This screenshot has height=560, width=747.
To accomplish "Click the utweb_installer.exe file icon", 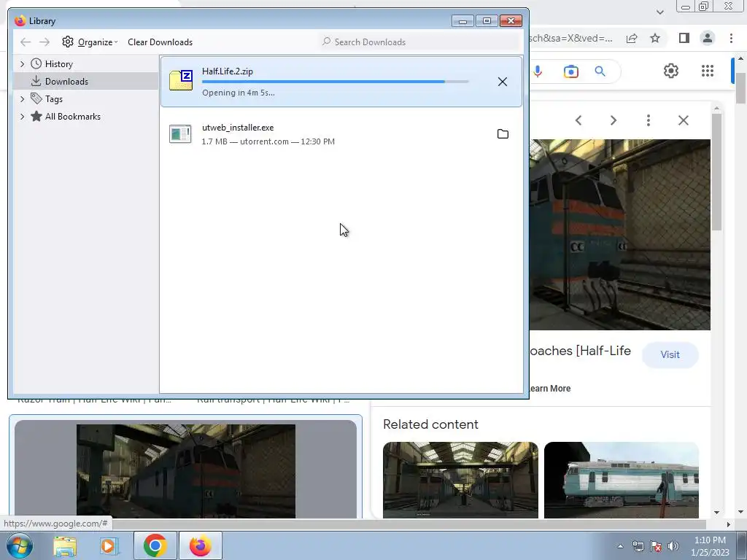I will [181, 134].
